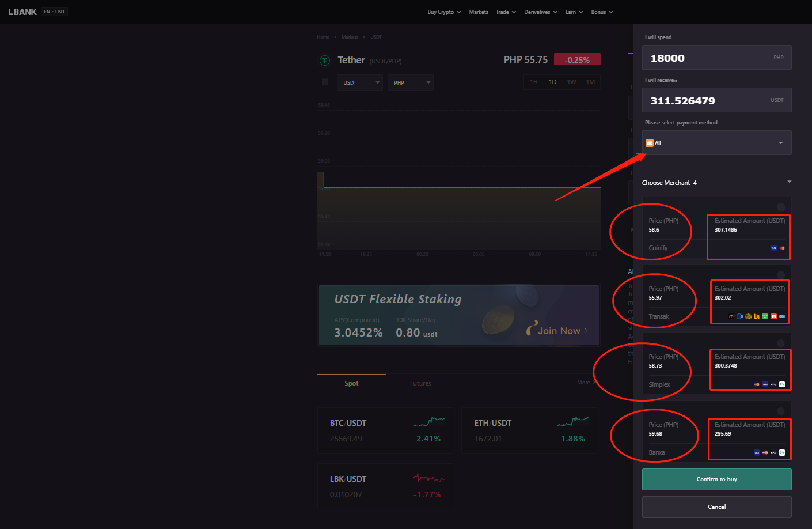Switch to the Spot tab
812x529 pixels.
(351, 383)
